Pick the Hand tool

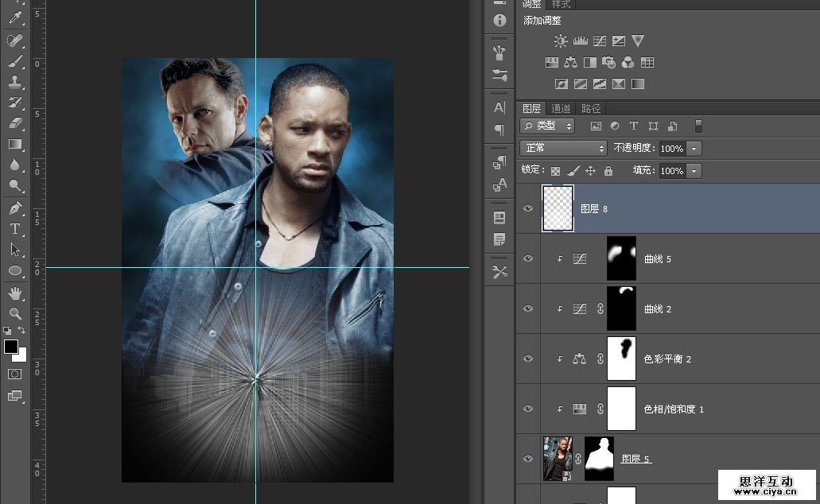point(15,294)
